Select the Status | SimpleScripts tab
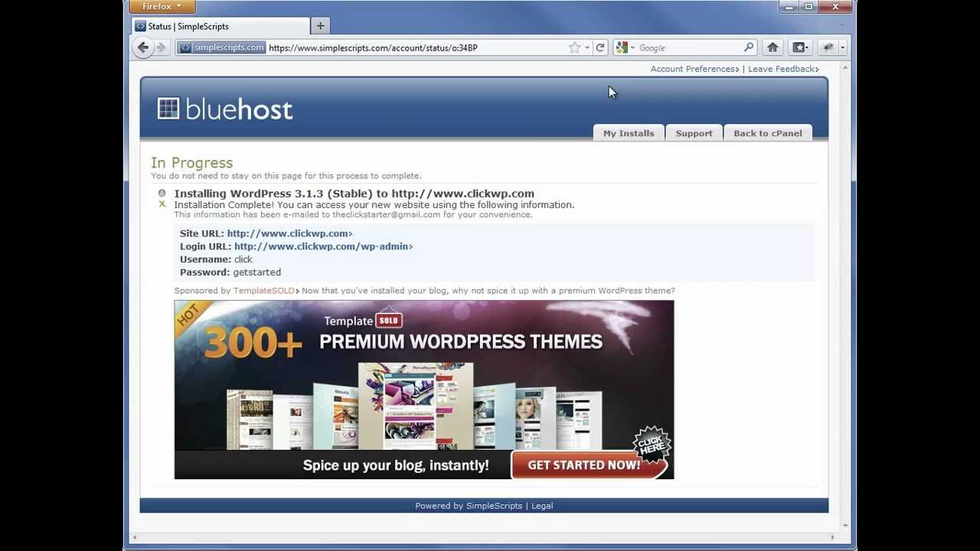Viewport: 980px width, 551px height. (x=220, y=26)
